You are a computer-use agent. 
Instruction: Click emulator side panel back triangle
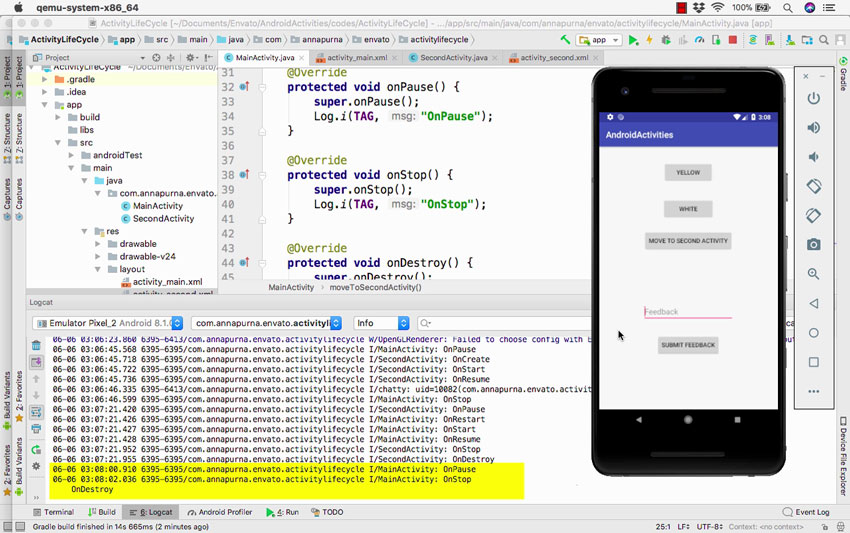pos(813,304)
